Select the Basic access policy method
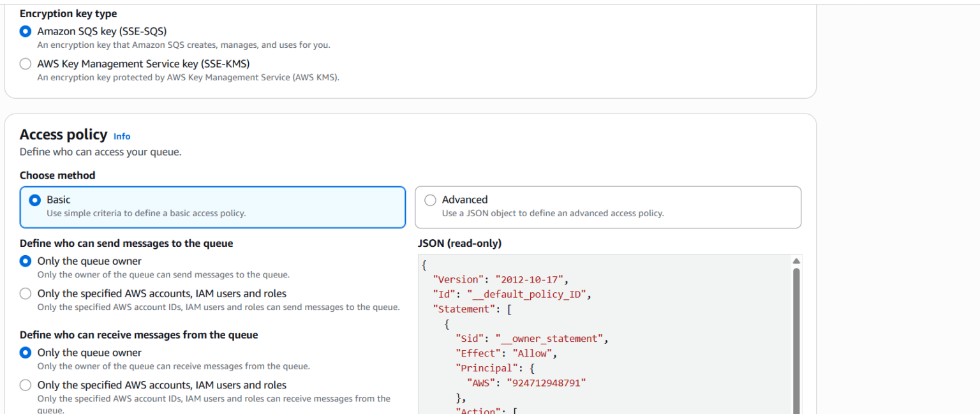 pos(34,200)
